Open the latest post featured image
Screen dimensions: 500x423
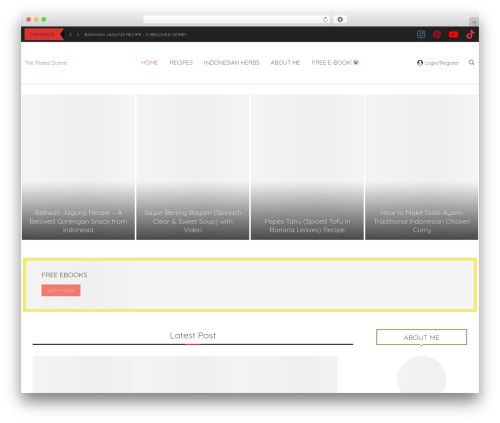(185, 374)
